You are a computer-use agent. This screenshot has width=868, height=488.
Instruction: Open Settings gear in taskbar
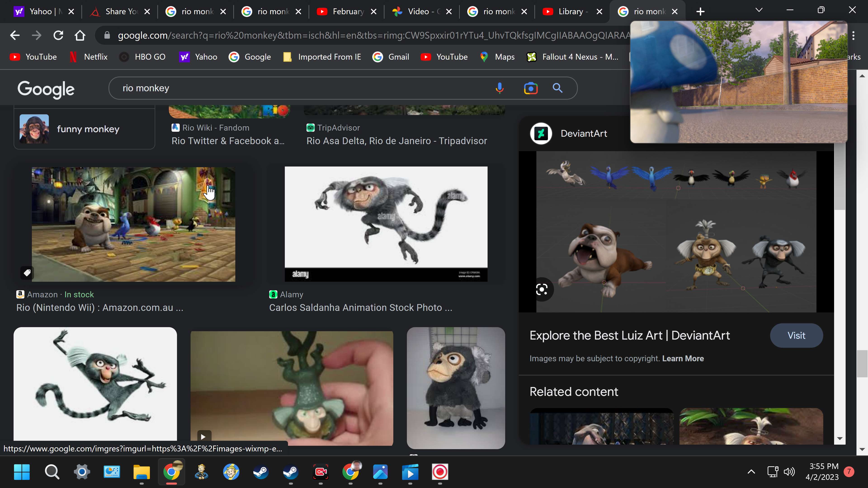tap(82, 472)
